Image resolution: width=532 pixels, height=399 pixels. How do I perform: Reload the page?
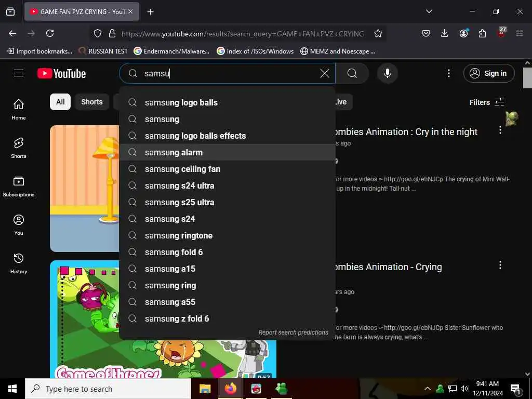(50, 33)
